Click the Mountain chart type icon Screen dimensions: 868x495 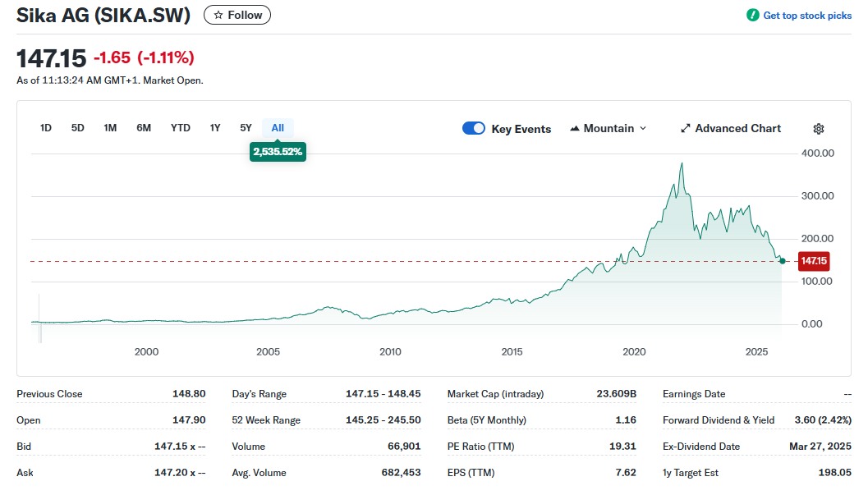point(575,129)
